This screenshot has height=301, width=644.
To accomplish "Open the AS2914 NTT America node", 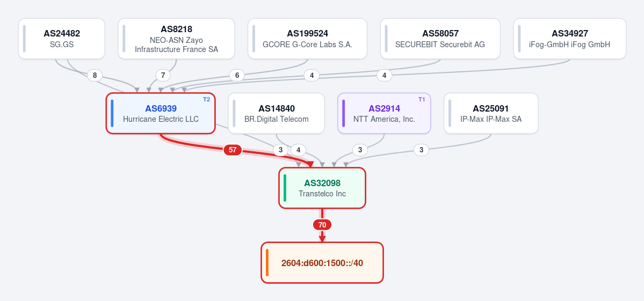I will [384, 113].
